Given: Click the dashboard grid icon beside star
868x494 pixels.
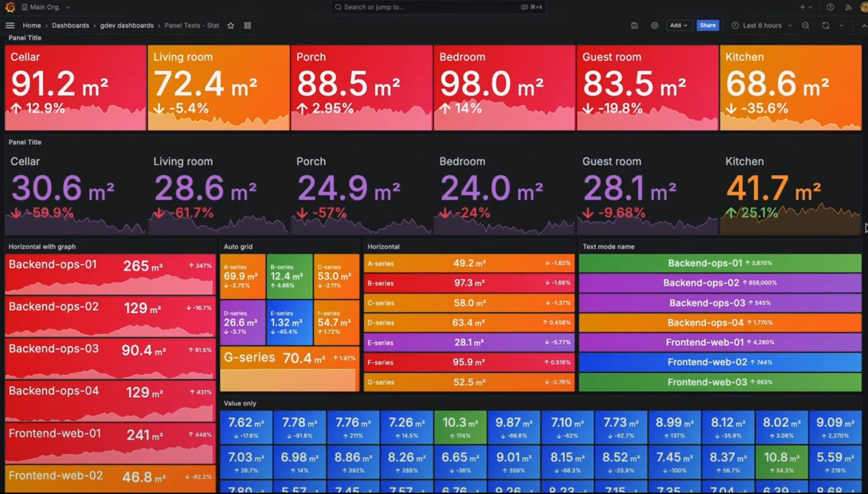Looking at the screenshot, I should [248, 25].
